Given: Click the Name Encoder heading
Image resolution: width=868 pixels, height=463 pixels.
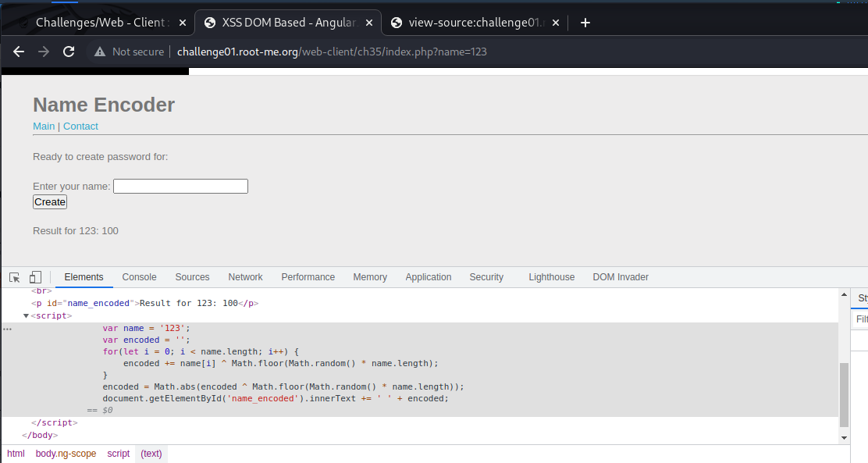Looking at the screenshot, I should point(104,105).
